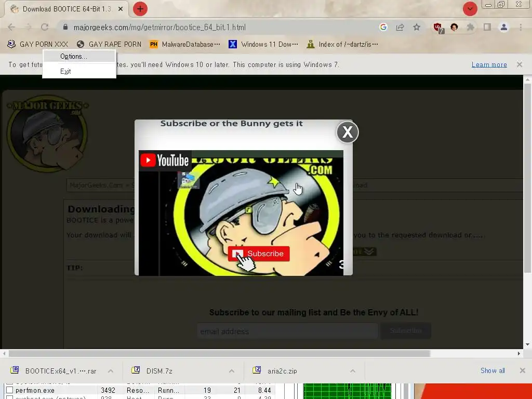
Task: Click Show all downloads
Action: point(493,370)
